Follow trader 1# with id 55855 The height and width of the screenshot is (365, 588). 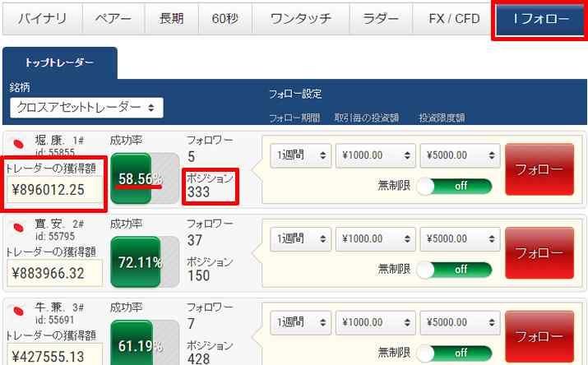539,169
